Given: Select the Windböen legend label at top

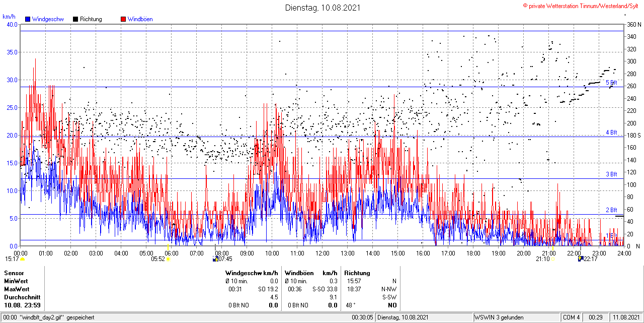Looking at the screenshot, I should coord(140,19).
